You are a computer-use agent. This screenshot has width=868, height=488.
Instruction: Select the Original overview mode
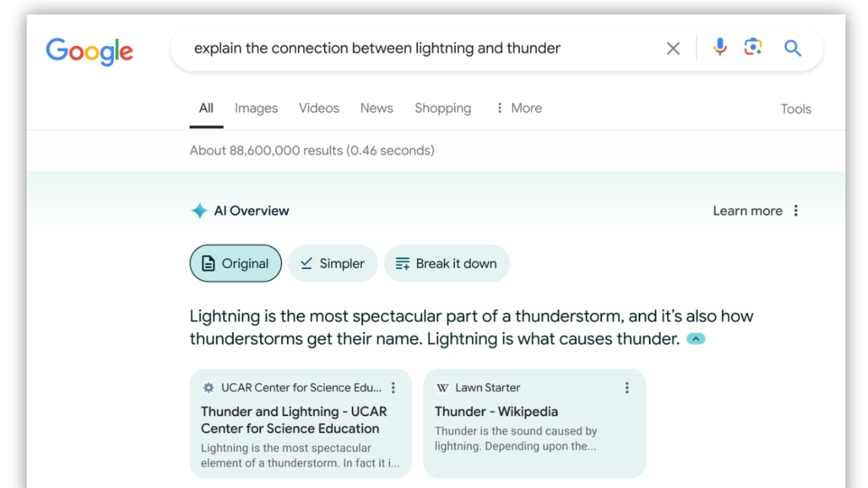click(235, 264)
